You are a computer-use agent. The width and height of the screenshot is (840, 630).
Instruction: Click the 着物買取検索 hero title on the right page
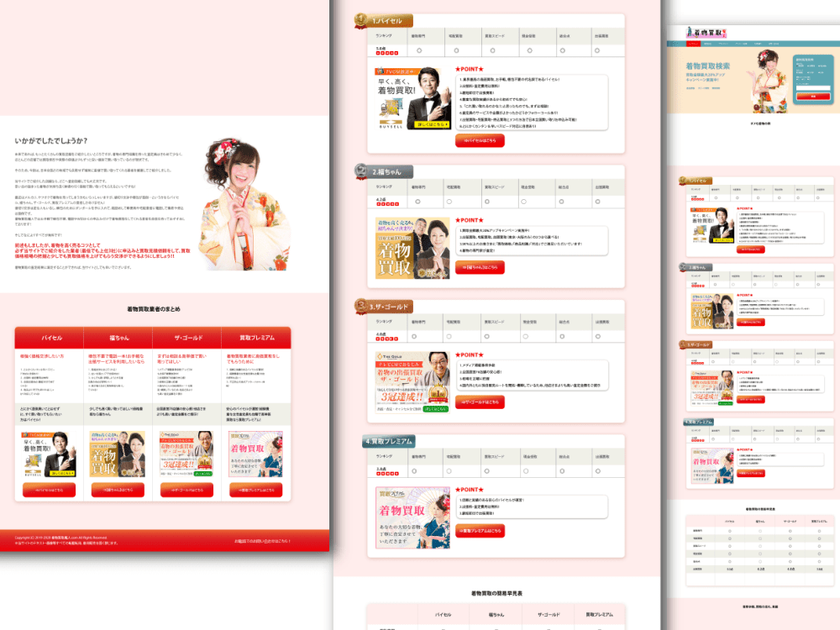(707, 66)
